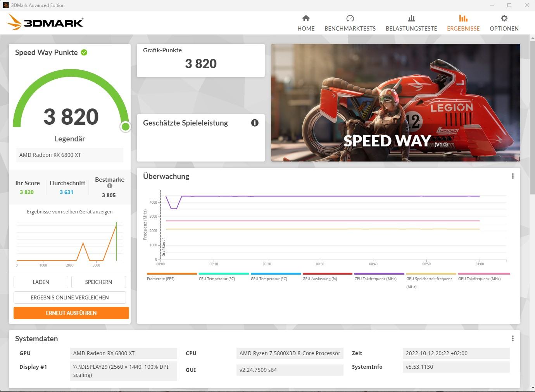Toggle CPU-Temperatur legend entry

224,277
